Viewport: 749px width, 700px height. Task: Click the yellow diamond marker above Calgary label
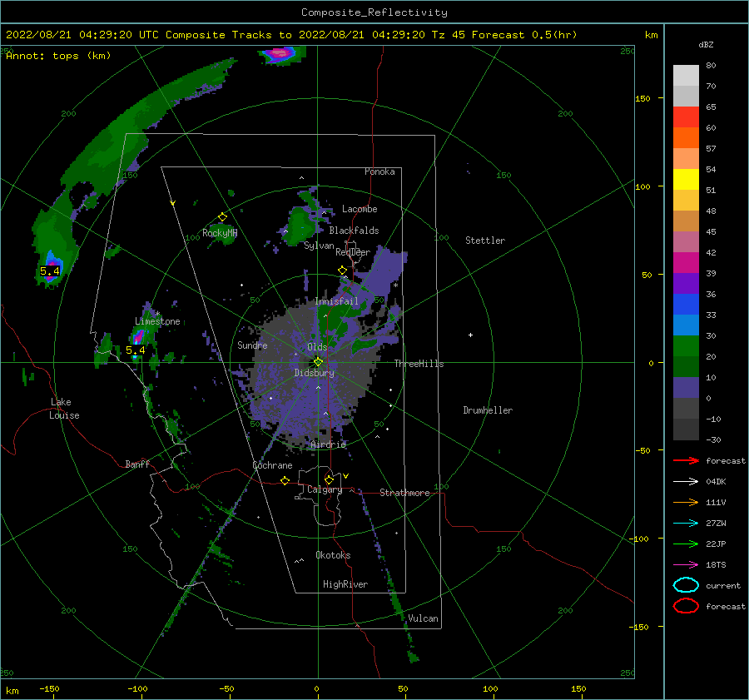(329, 479)
